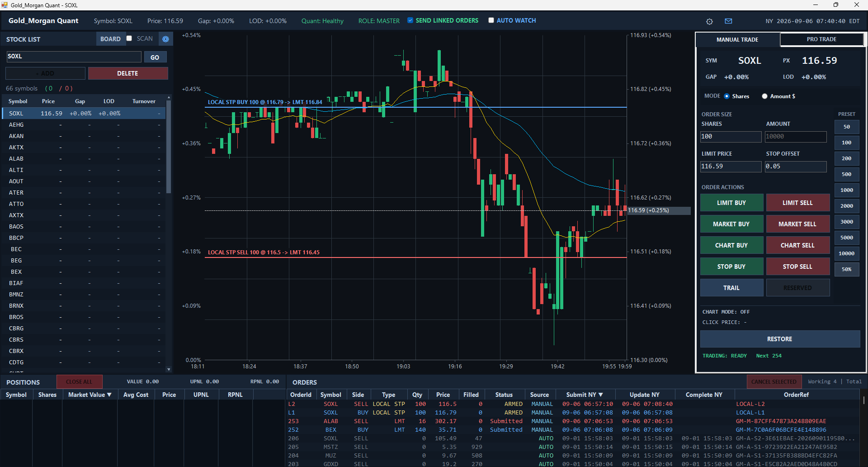
Task: Select AEHG in the stock list
Action: (84, 125)
